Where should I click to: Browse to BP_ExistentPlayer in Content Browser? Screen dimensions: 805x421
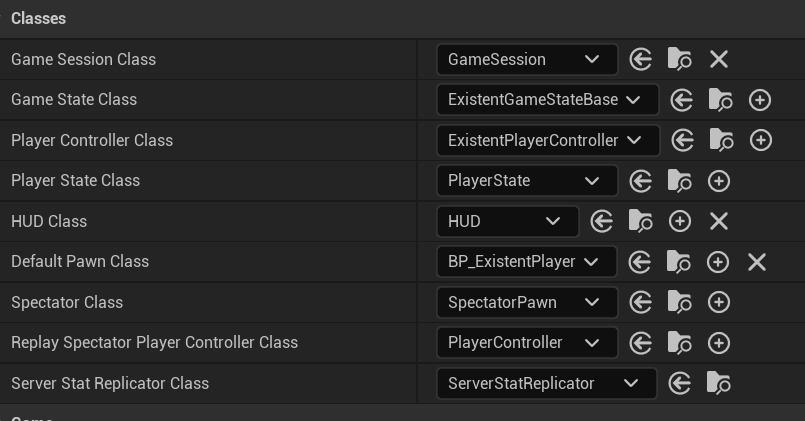coord(679,262)
